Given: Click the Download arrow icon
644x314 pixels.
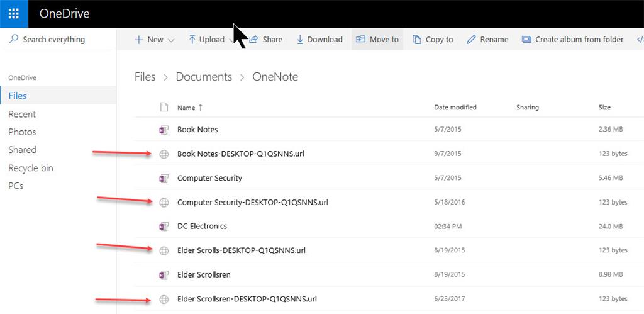Looking at the screenshot, I should pyautogui.click(x=300, y=40).
